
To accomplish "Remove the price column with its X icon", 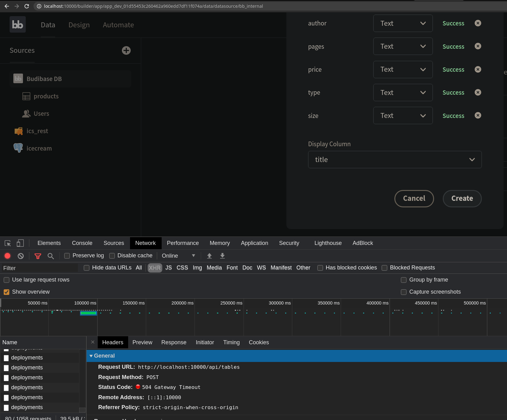I will coord(478,69).
